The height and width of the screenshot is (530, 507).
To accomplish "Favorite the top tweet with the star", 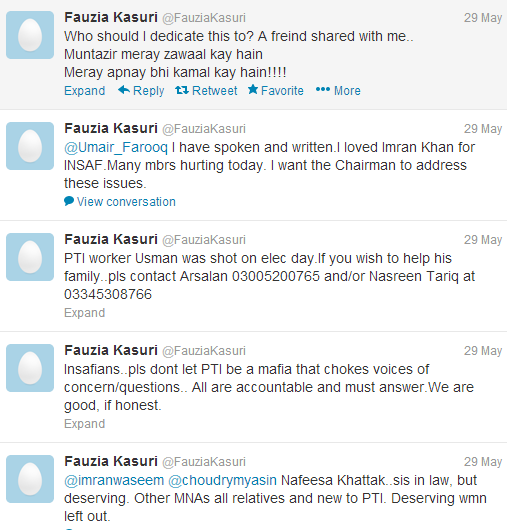I will 275,91.
